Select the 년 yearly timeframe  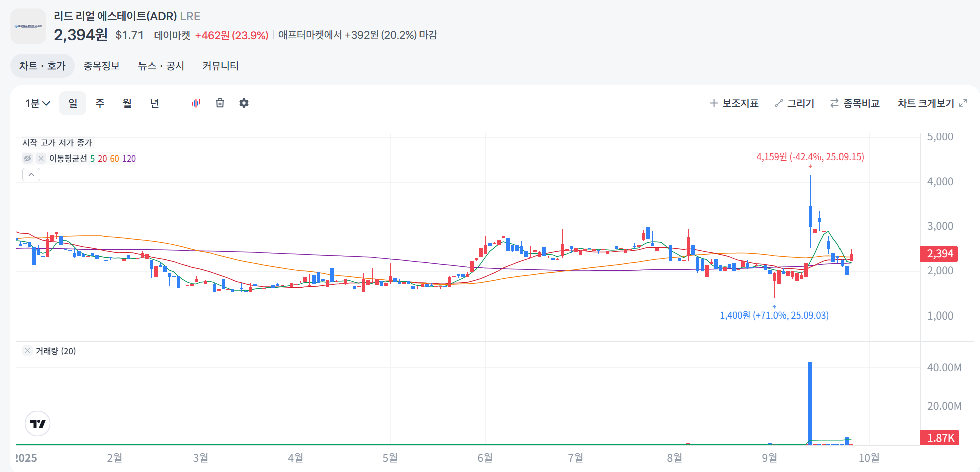coord(154,103)
